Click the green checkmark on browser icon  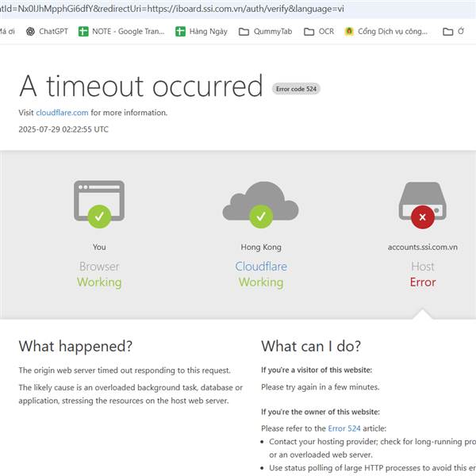tap(99, 217)
